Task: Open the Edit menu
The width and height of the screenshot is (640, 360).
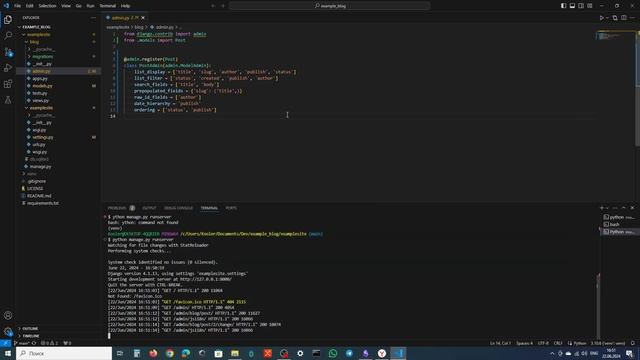Action: tap(30, 6)
